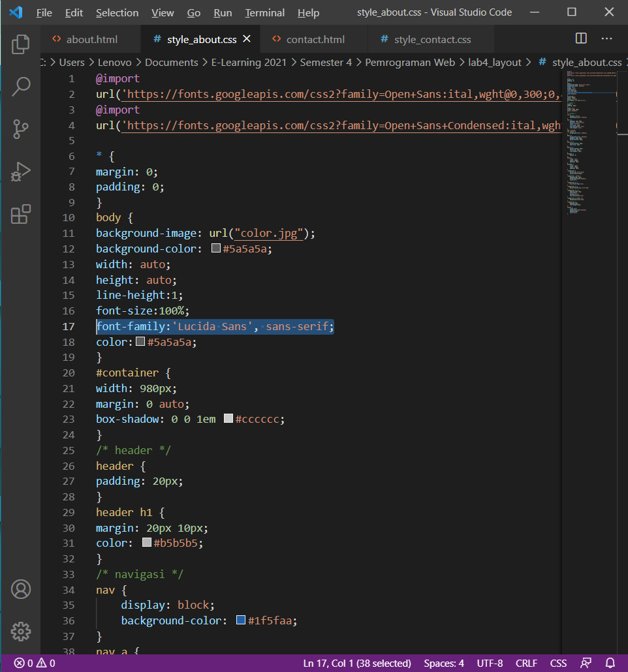Click the #1f5faa color swatch on line 36
This screenshot has width=628, height=672.
point(242,620)
